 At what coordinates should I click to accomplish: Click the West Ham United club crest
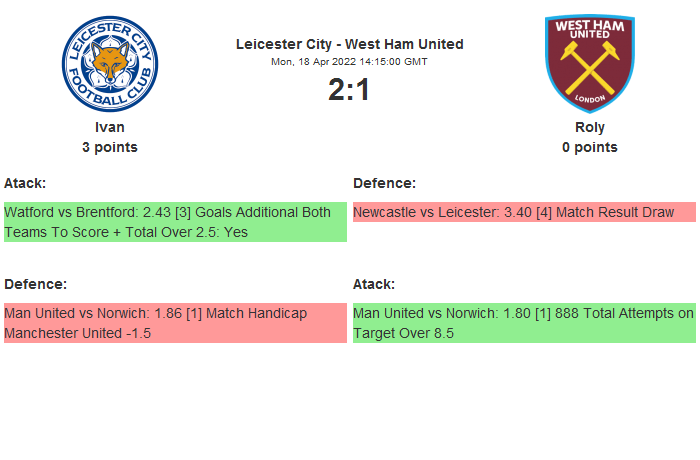coord(590,64)
